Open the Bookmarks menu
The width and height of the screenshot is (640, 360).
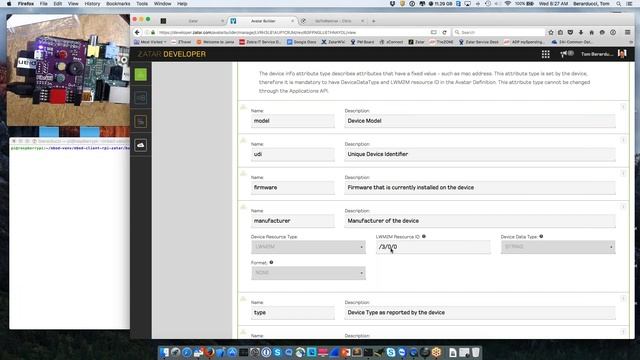pyautogui.click(x=118, y=4)
